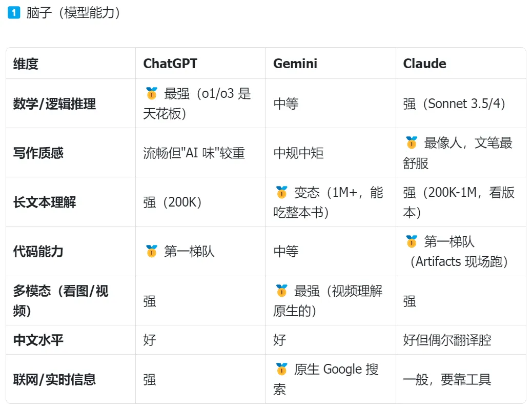Click the 写作质感 row label
532x410 pixels.
[x=38, y=153]
